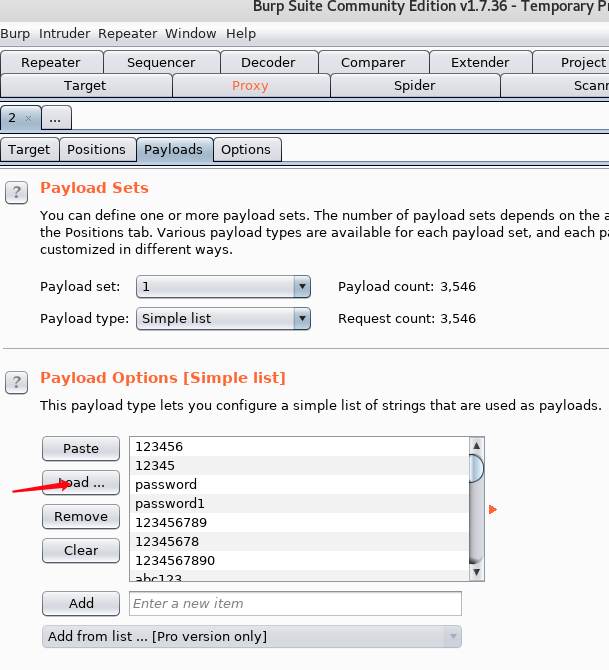
Task: Switch to the Comparer tab
Action: coord(373,62)
